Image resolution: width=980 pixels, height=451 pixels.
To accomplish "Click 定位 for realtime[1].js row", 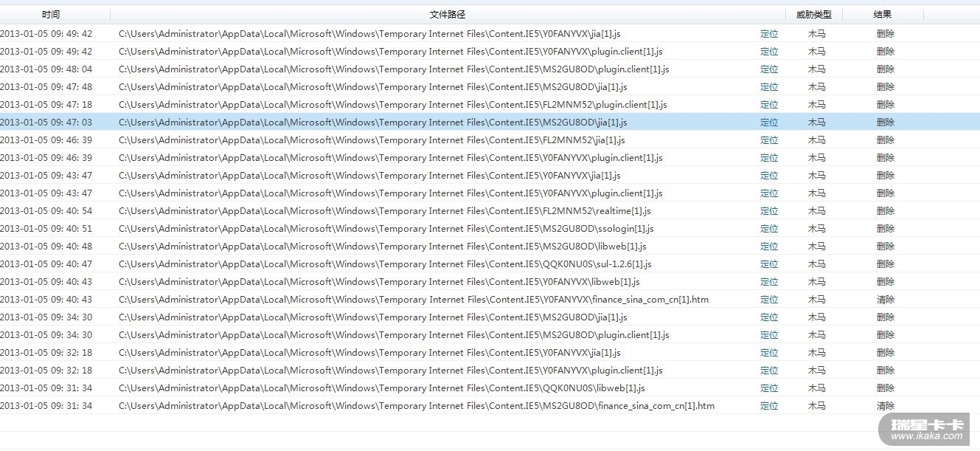I will tap(769, 211).
